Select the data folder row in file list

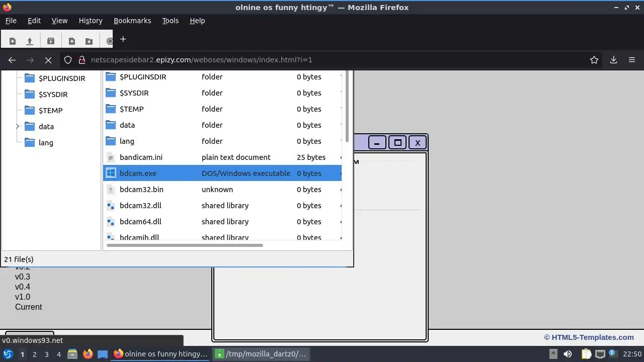click(x=222, y=125)
